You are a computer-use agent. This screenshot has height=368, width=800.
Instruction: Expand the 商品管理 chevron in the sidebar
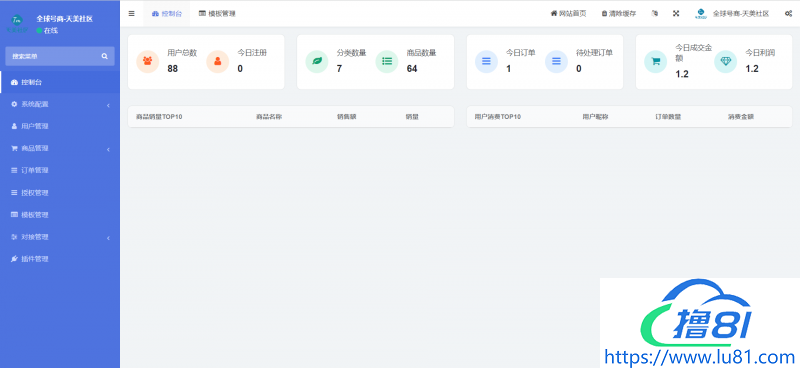pos(108,150)
